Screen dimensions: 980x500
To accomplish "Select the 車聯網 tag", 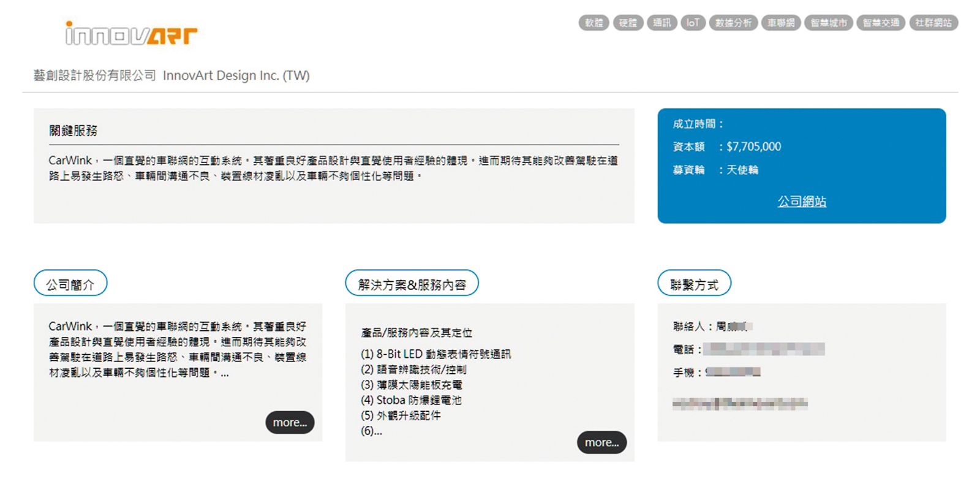I will [781, 23].
